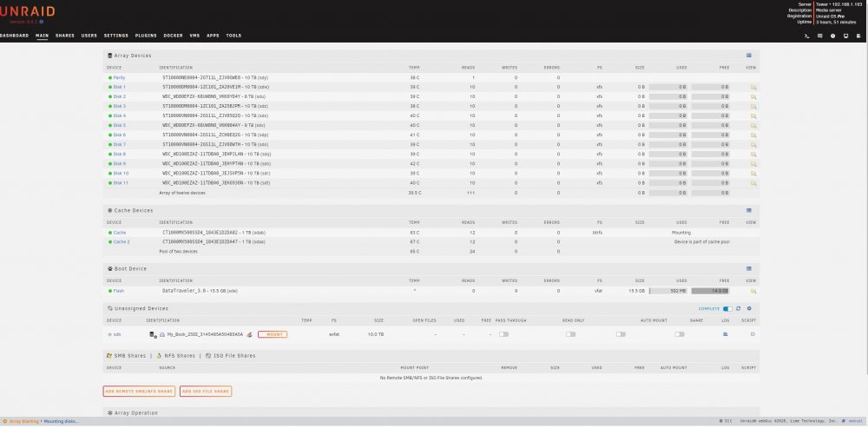Open the Flash device link
Image resolution: width=868 pixels, height=428 pixels.
[118, 291]
